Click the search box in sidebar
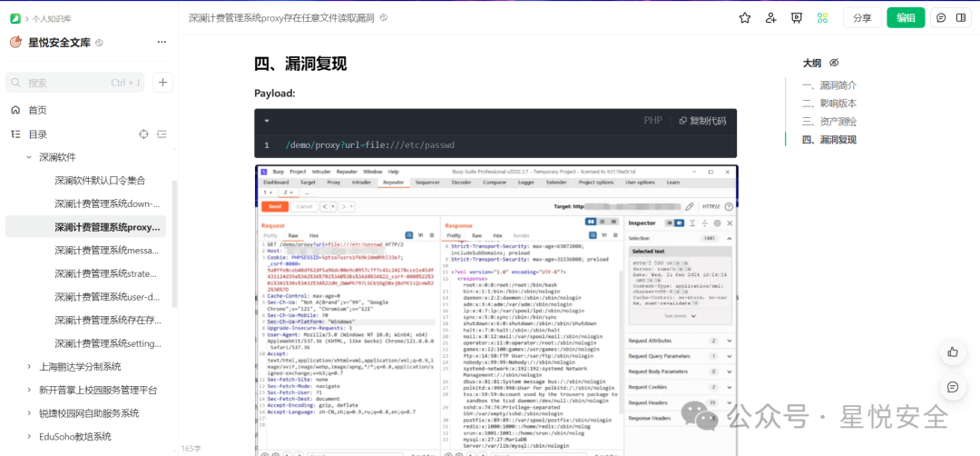This screenshot has height=456, width=980. (75, 82)
